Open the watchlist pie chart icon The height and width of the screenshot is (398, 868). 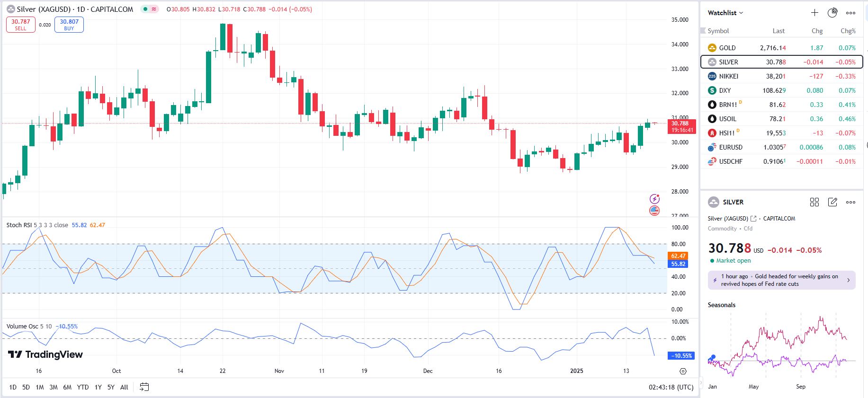pyautogui.click(x=832, y=13)
